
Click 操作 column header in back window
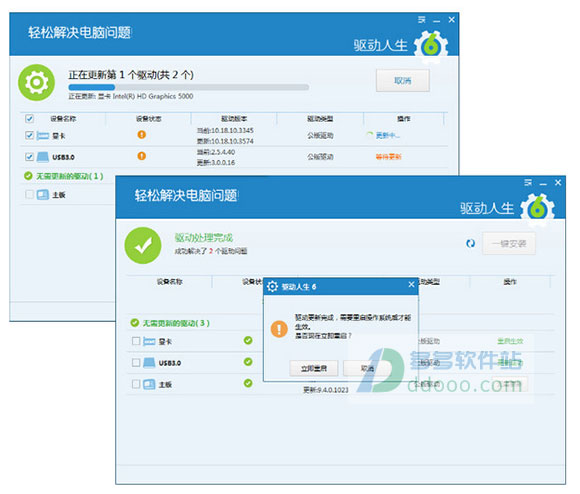(x=404, y=119)
